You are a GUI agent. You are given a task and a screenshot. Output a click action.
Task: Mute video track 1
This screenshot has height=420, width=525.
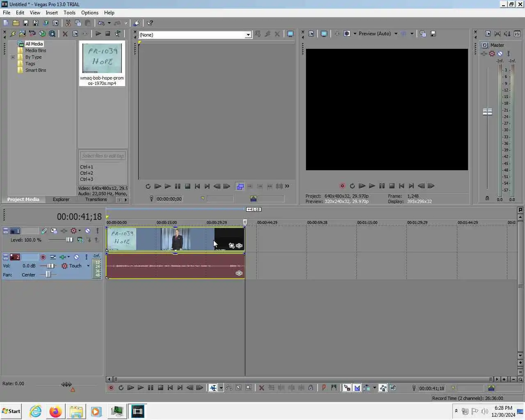tap(87, 231)
